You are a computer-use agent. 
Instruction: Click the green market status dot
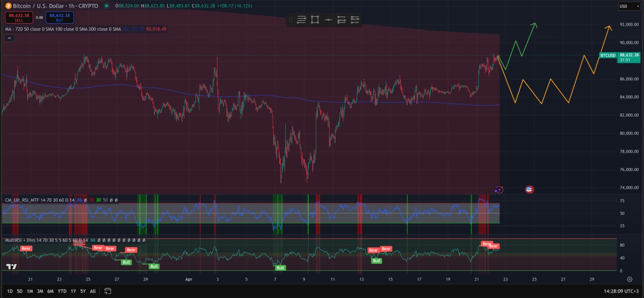click(x=106, y=6)
